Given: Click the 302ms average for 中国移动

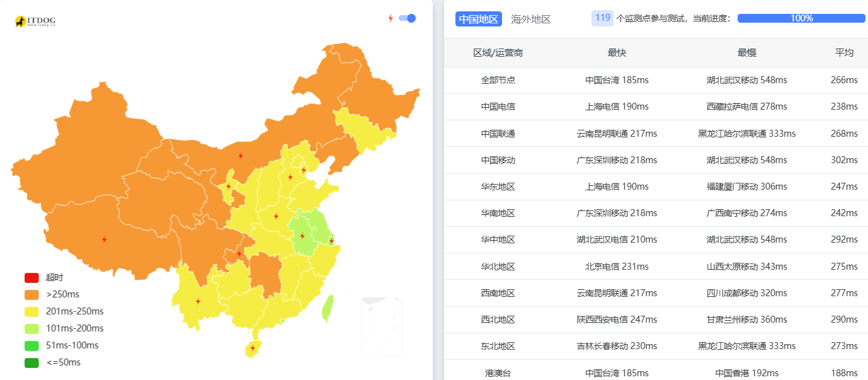Looking at the screenshot, I should click(x=844, y=160).
